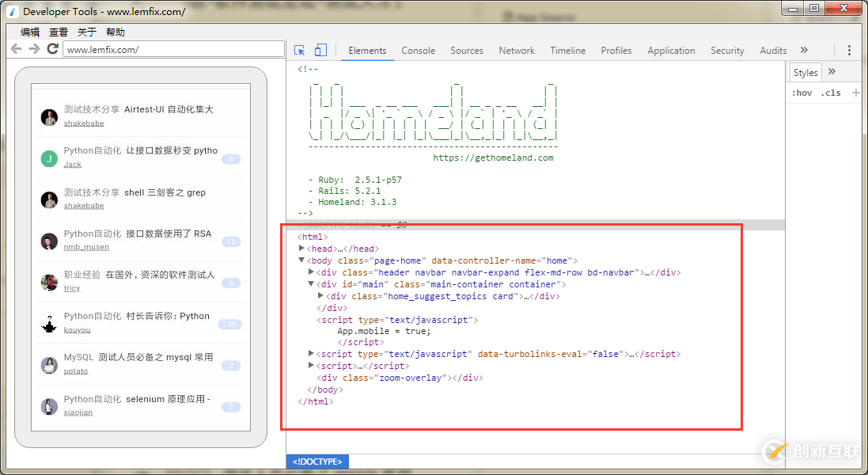Click the :hov pseudo-class toggle in Styles
The image size is (868, 475).
click(801, 92)
